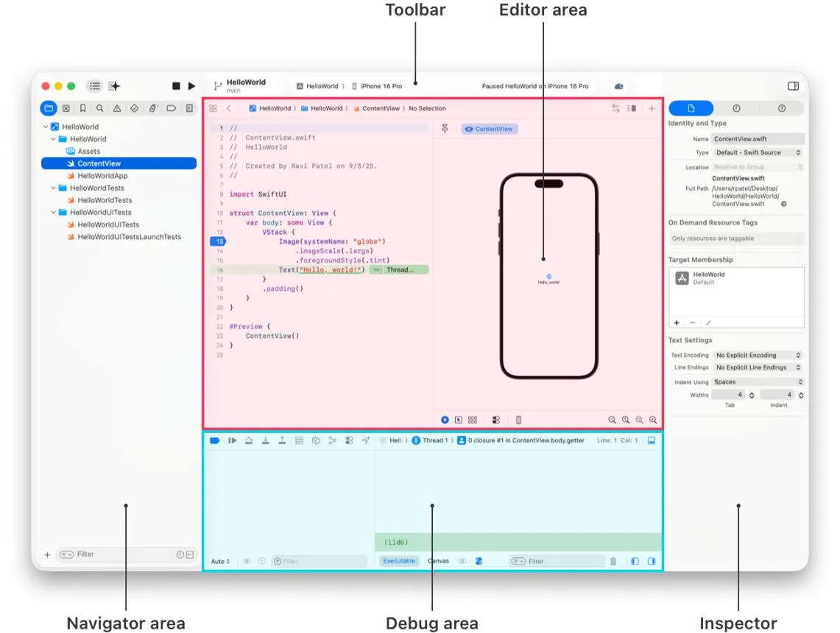The image size is (840, 633).
Task: Collapse the HelloWorldUITests group
Action: pos(53,212)
